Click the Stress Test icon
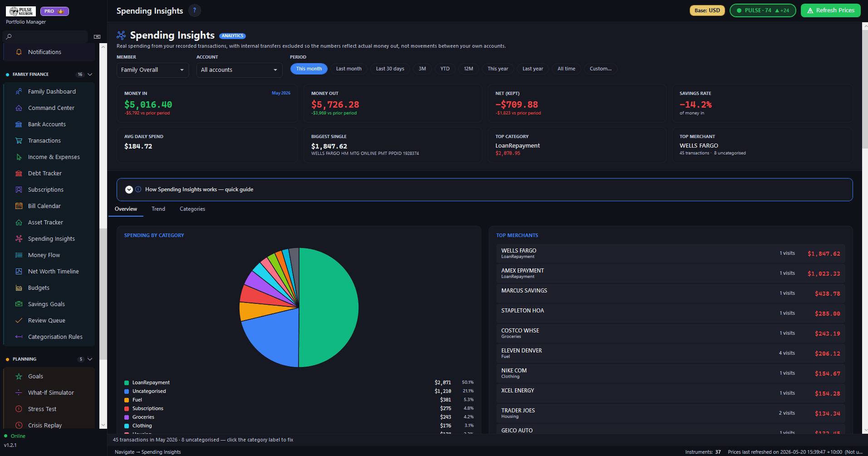 19,409
